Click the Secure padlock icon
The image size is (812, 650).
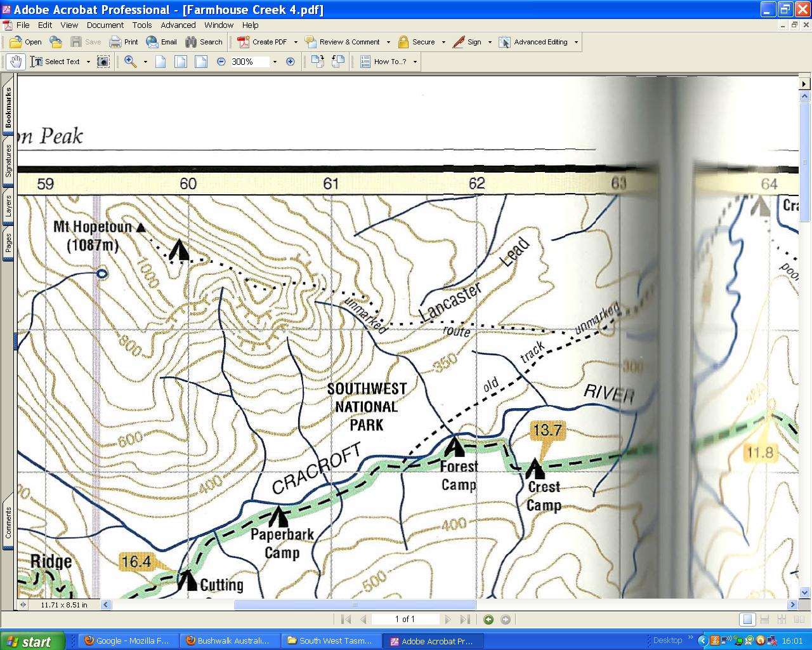tap(403, 42)
